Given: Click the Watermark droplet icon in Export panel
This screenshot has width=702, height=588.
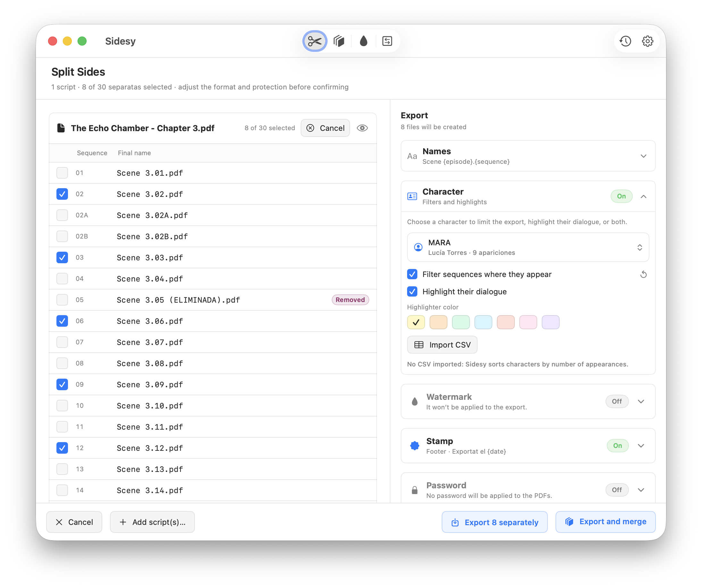Looking at the screenshot, I should (414, 401).
